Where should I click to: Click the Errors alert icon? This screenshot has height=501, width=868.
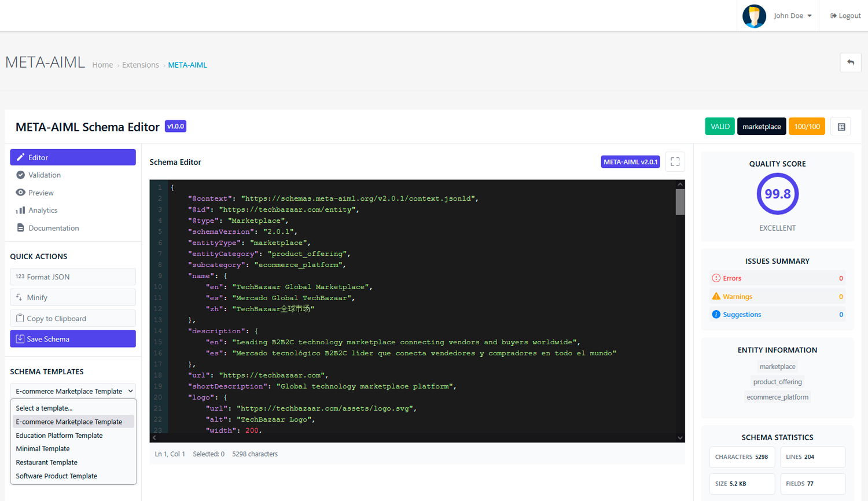716,278
